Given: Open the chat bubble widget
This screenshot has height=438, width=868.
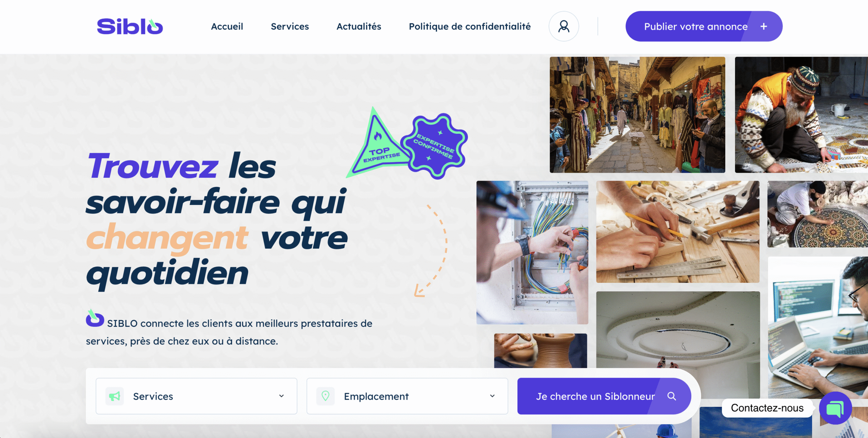Looking at the screenshot, I should coord(835,408).
